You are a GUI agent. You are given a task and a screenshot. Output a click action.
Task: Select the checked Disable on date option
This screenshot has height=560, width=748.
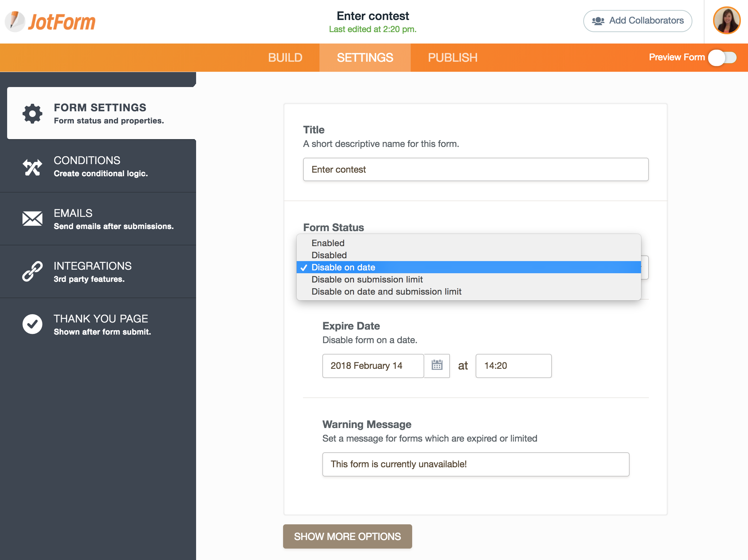pos(468,267)
